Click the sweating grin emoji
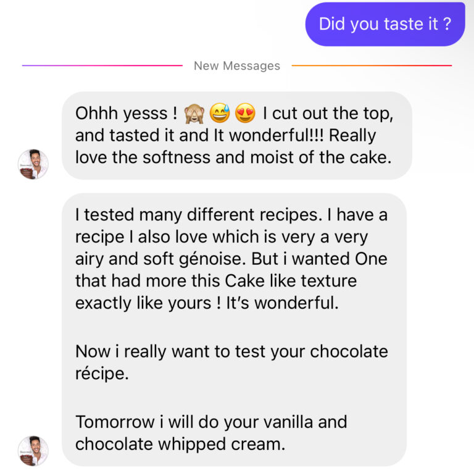This screenshot has width=474, height=476. click(220, 114)
